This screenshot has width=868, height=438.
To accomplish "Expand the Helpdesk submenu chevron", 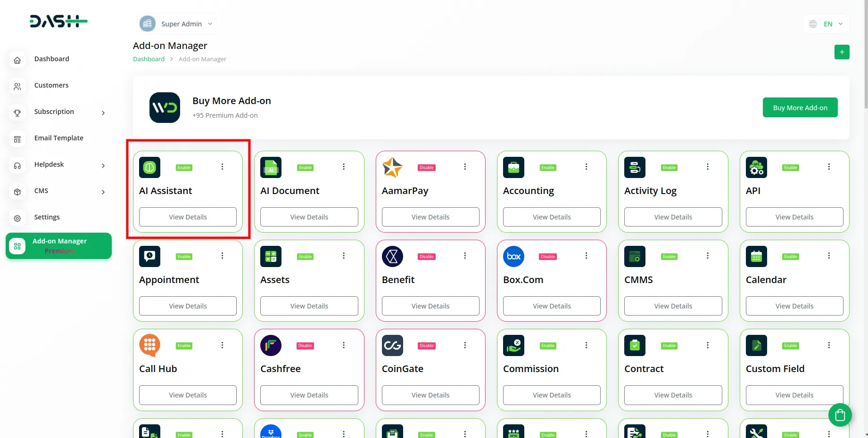I will tap(103, 165).
